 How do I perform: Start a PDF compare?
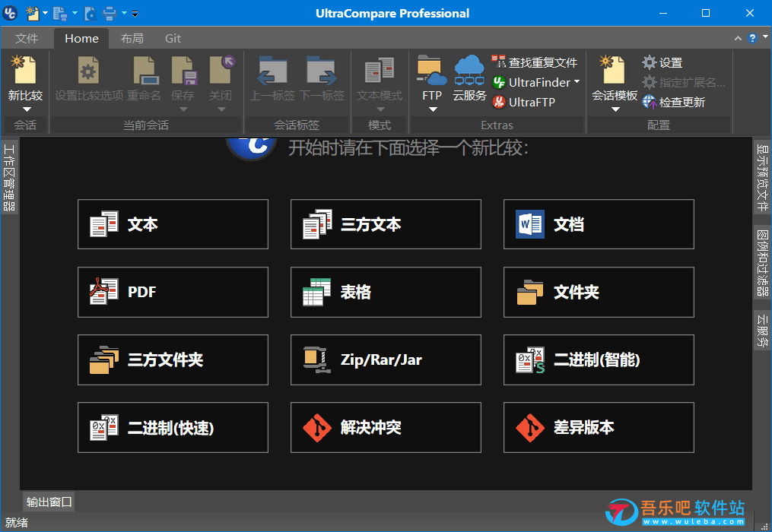[x=173, y=292]
